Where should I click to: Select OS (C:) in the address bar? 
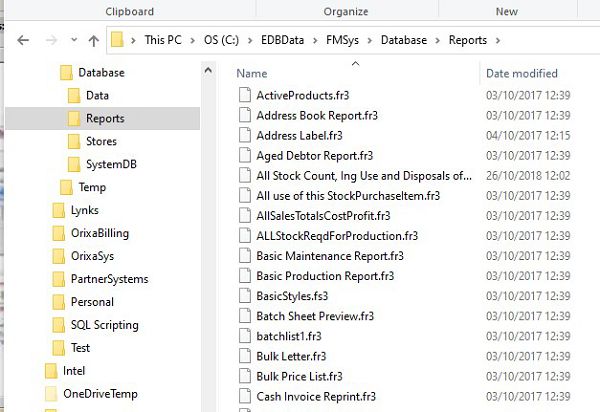coord(221,40)
